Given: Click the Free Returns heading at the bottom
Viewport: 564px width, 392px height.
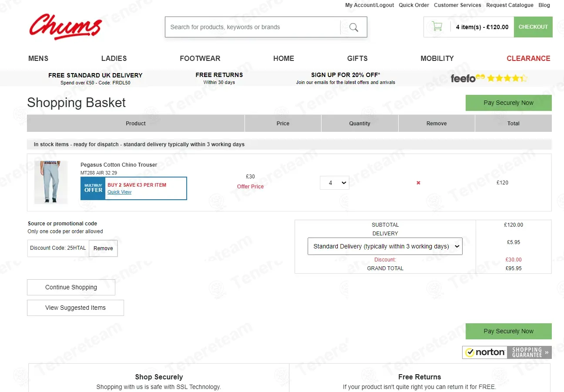Looking at the screenshot, I should click(x=420, y=377).
